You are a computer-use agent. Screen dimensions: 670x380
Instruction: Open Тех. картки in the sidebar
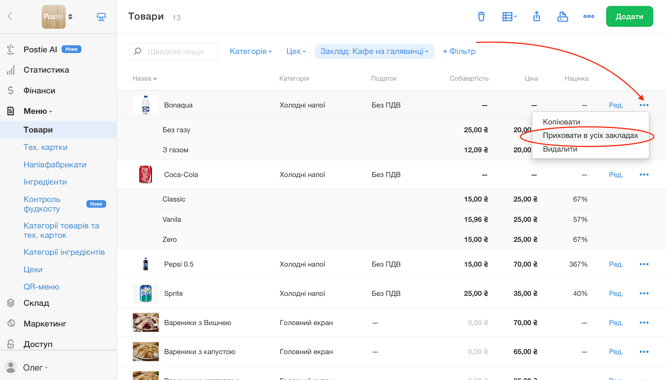click(x=45, y=147)
